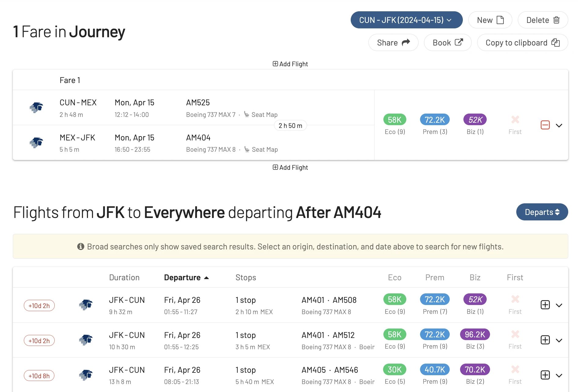Click Copy to clipboard button

(522, 42)
